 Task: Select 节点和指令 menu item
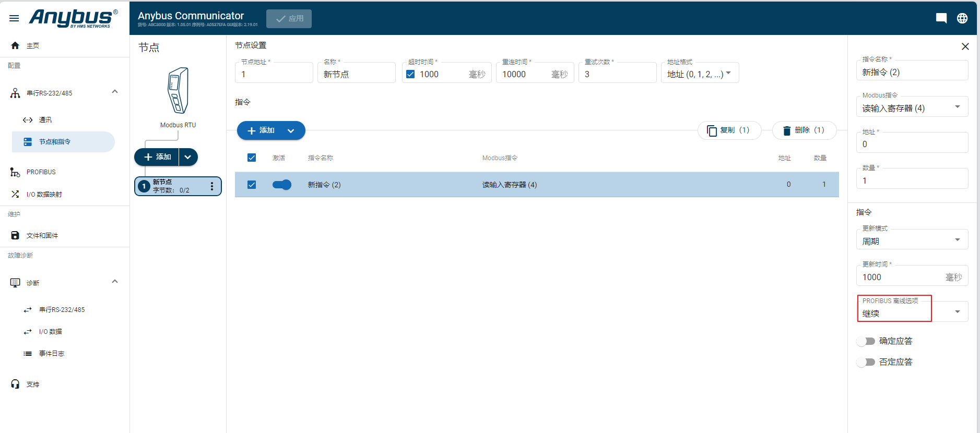point(63,142)
